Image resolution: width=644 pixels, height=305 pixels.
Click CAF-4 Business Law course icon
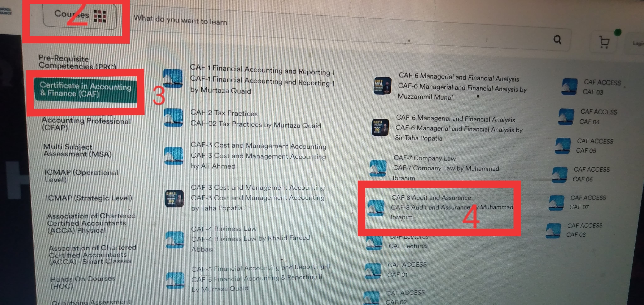pyautogui.click(x=175, y=239)
